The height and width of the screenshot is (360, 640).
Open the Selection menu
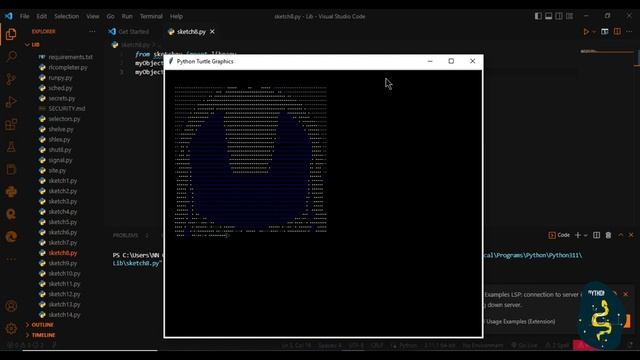(67, 16)
